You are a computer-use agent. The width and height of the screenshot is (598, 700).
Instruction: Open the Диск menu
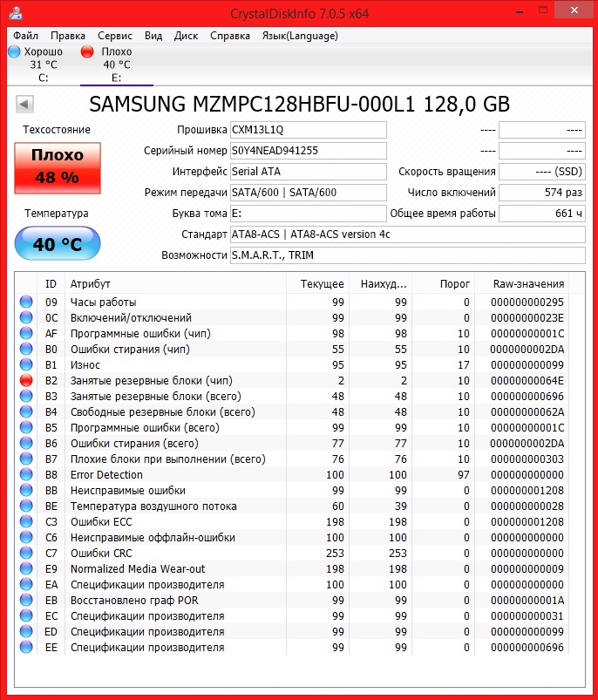coord(186,36)
